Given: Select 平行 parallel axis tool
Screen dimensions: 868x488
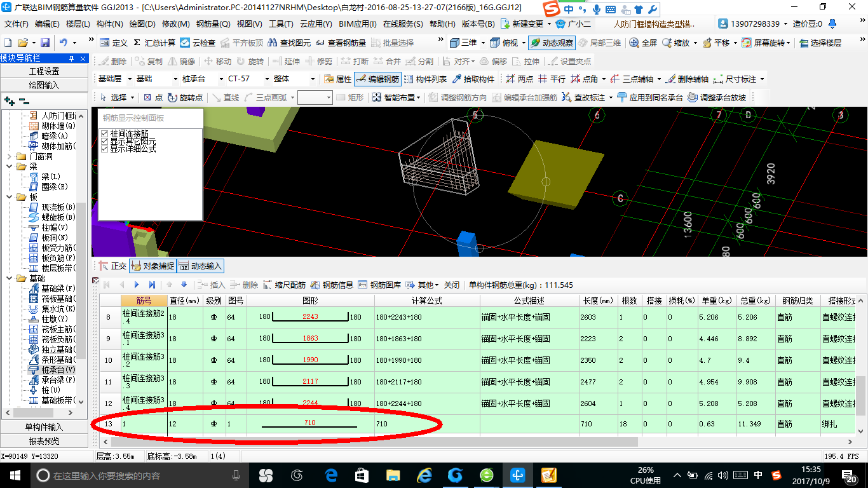Looking at the screenshot, I should coord(552,79).
